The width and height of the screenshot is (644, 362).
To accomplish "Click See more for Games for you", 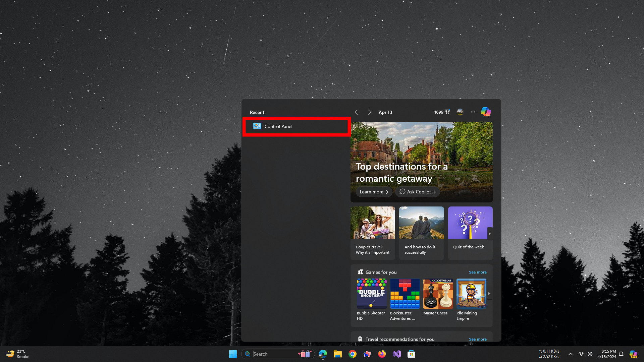I will pos(477,272).
